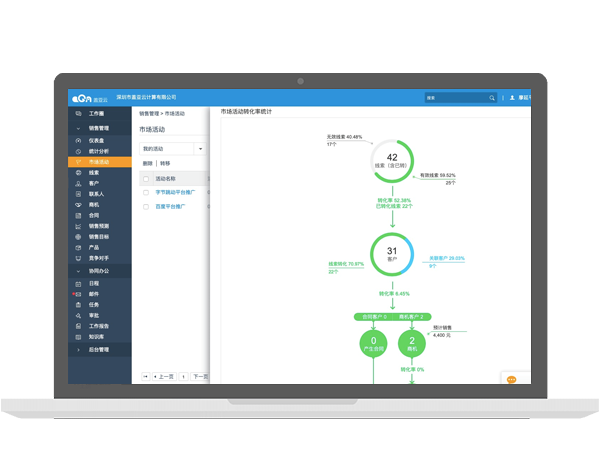Open 工作圈 icon in sidebar
Image resolution: width=600 pixels, height=470 pixels.
click(78, 114)
